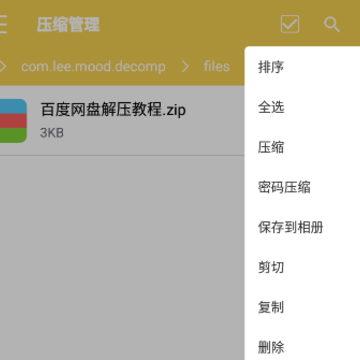360x360 pixels.
Task: Go to files breadcrumb folder
Action: 217,66
